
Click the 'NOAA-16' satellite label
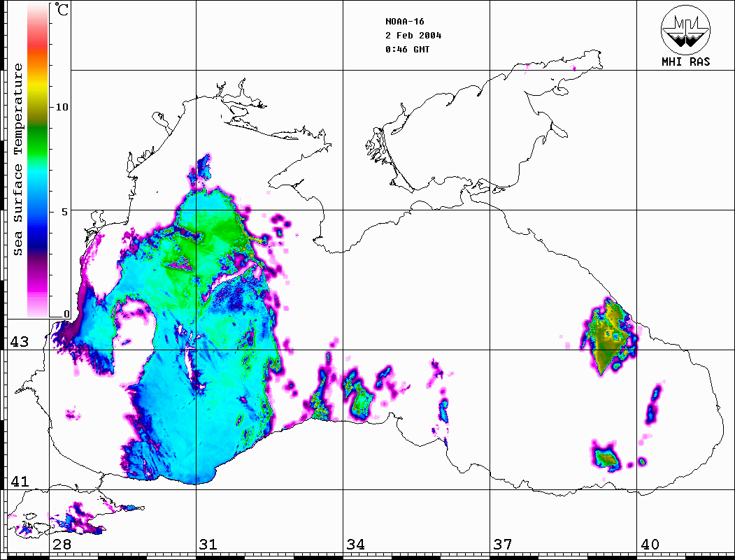pos(405,22)
